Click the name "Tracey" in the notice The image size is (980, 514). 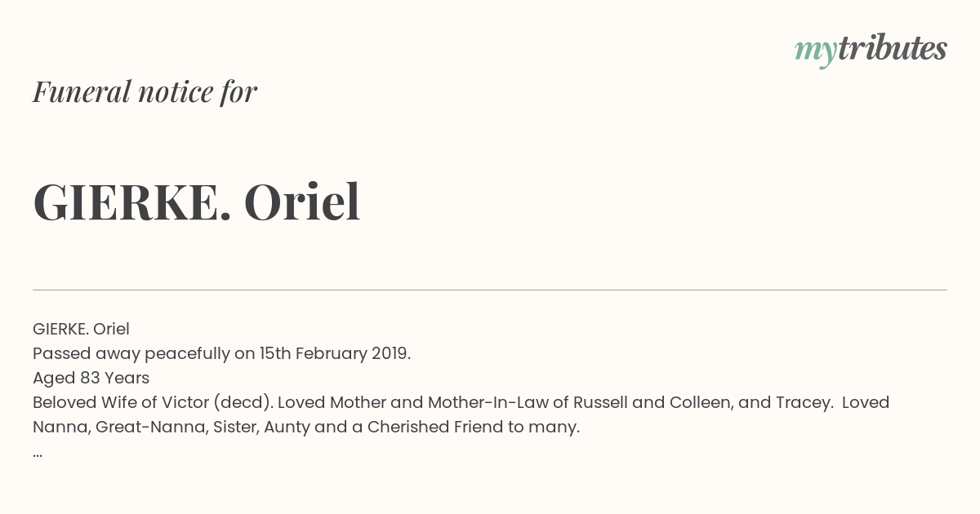tap(806, 403)
